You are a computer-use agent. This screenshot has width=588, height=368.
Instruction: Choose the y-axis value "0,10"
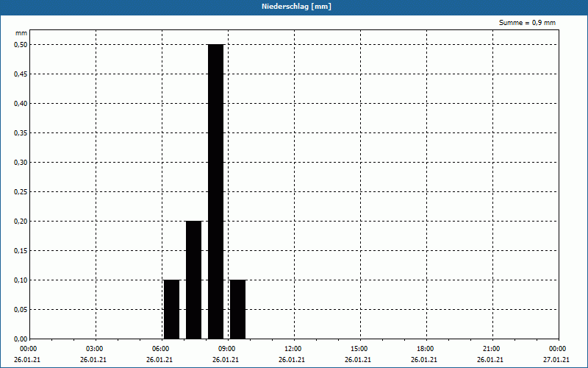[21, 280]
